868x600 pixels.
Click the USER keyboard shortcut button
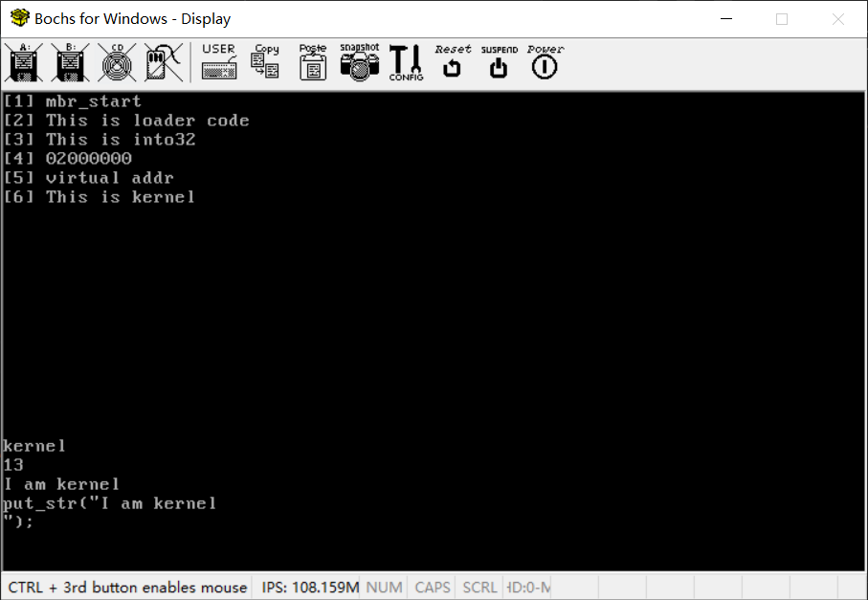point(219,61)
